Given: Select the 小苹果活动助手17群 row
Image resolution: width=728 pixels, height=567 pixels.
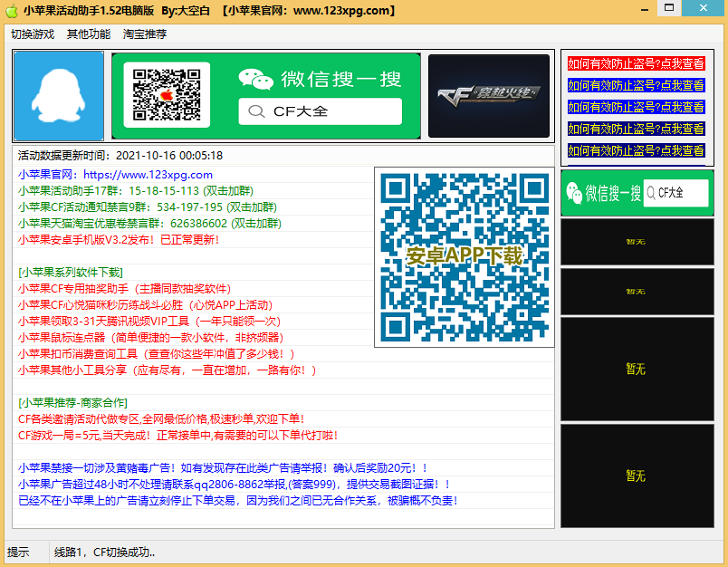Looking at the screenshot, I should [x=136, y=191].
